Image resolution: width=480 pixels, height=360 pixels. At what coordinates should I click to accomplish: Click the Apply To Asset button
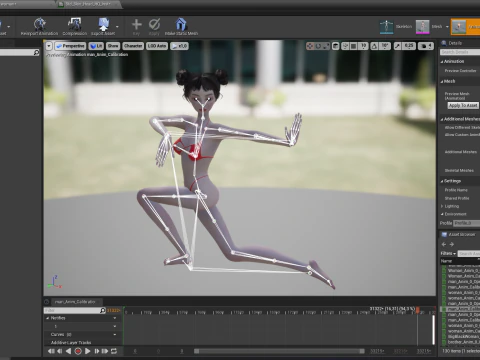pos(463,105)
